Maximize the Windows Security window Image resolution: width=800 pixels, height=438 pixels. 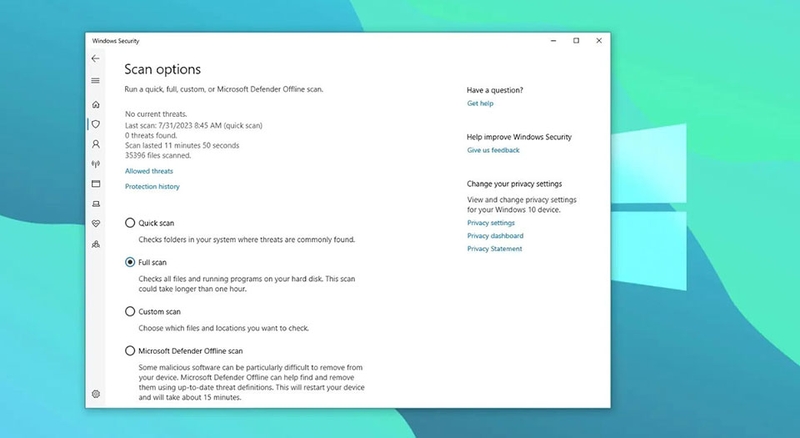(576, 41)
